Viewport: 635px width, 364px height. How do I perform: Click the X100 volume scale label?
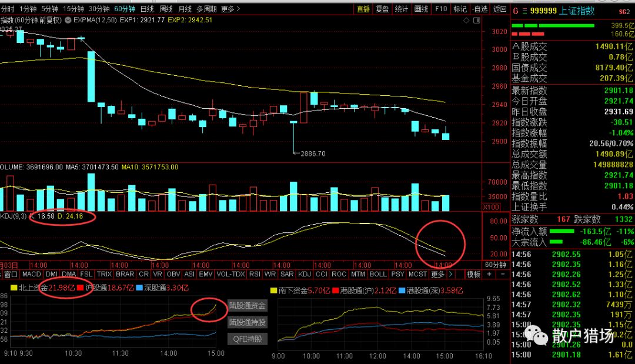(491, 207)
